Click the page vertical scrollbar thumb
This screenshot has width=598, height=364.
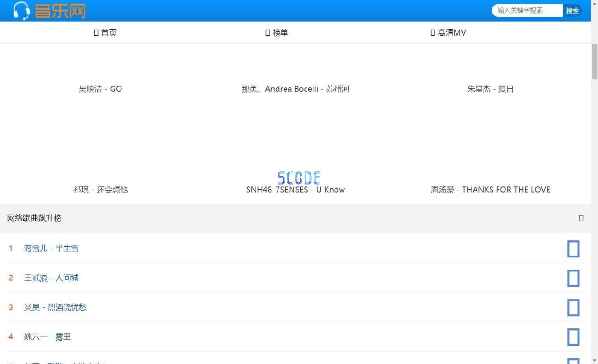594,62
